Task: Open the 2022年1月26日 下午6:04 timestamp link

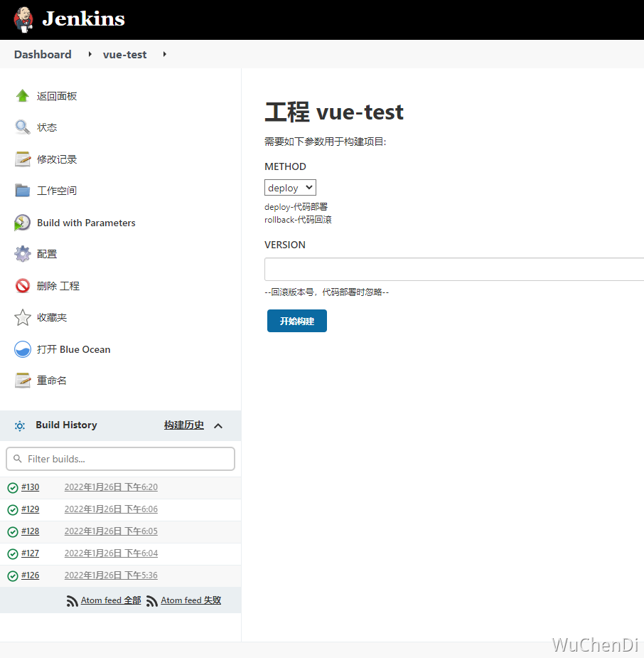Action: (111, 553)
